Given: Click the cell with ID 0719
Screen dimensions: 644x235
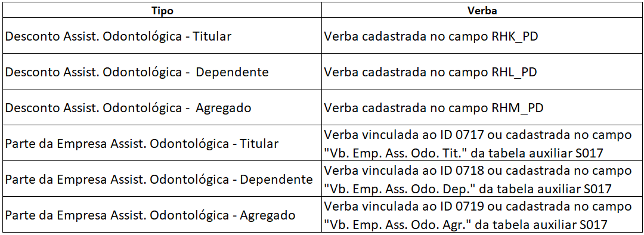Looking at the screenshot, I should click(482, 215).
